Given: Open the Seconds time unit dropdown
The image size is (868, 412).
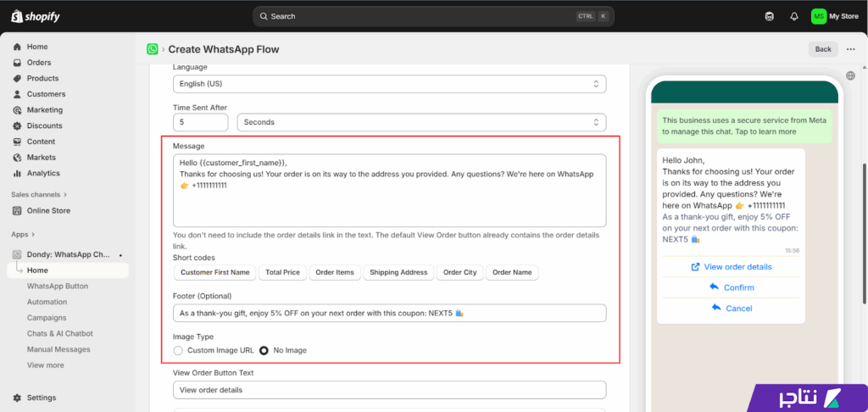Looking at the screenshot, I should (x=421, y=122).
